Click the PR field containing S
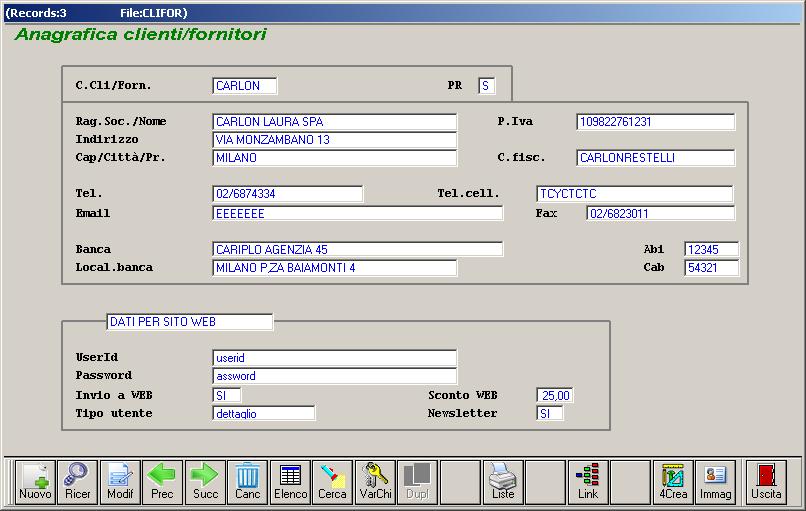Screen dimensions: 806x511 click(486, 86)
